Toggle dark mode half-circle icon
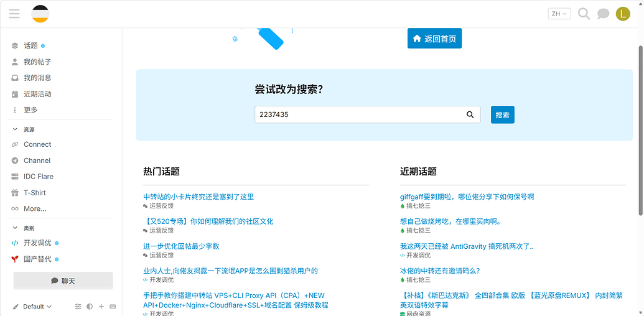The height and width of the screenshot is (316, 644). [90, 307]
